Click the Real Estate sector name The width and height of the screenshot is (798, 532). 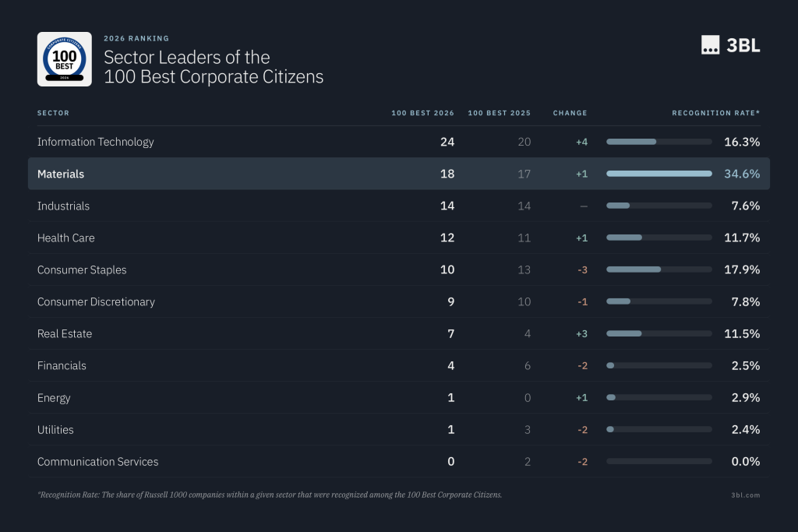[65, 333]
